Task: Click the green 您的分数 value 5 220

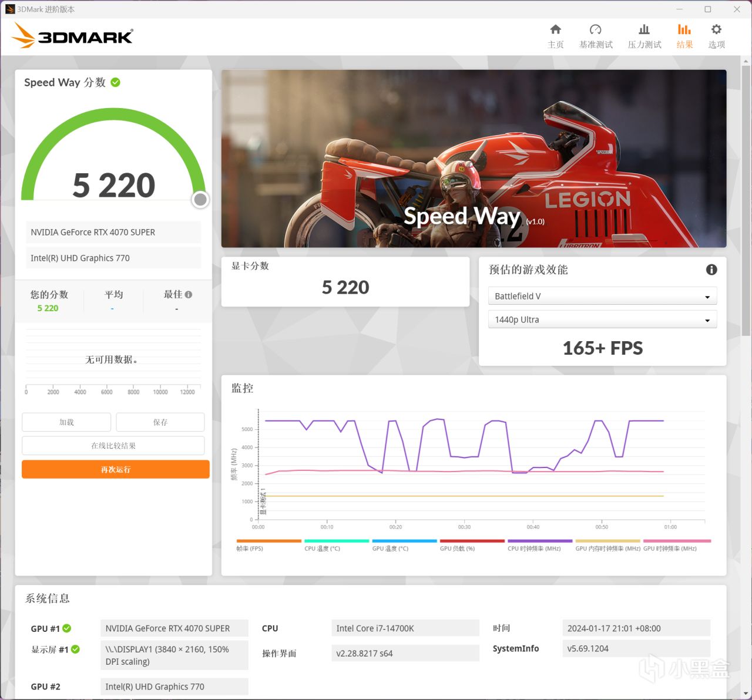Action: pyautogui.click(x=48, y=308)
